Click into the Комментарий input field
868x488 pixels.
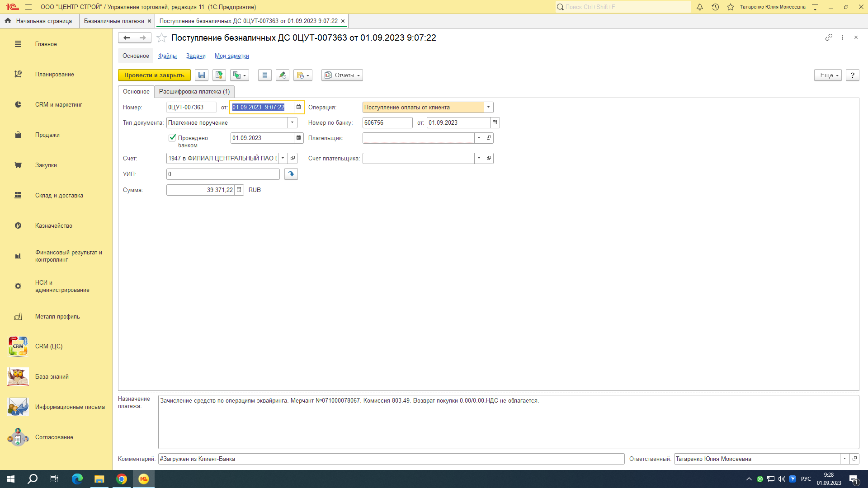tap(391, 459)
